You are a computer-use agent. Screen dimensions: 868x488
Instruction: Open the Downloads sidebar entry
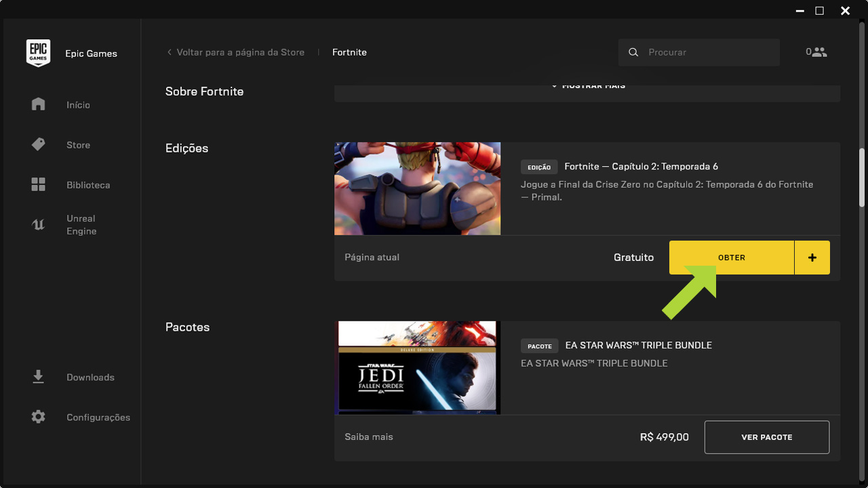click(90, 378)
